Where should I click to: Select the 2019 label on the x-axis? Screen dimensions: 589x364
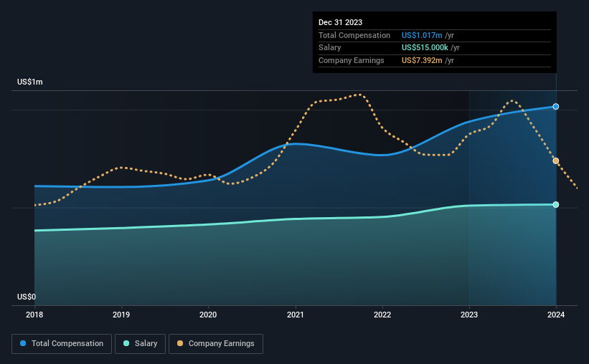[x=121, y=315]
